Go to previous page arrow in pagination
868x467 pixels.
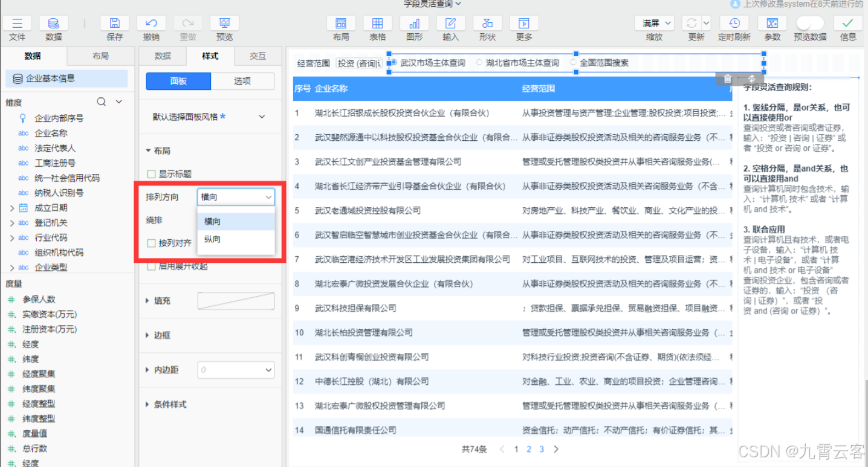click(x=502, y=449)
